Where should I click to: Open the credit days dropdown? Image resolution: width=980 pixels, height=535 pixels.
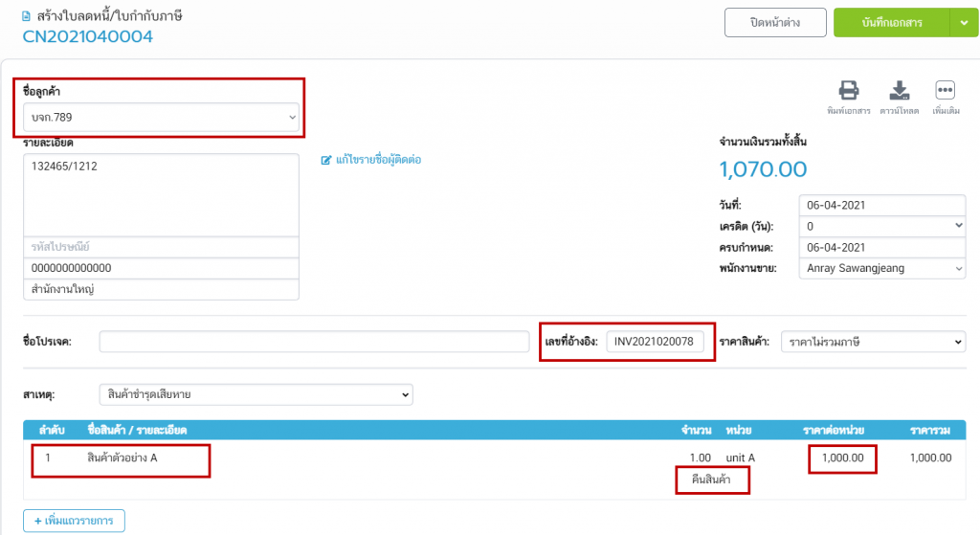point(880,226)
